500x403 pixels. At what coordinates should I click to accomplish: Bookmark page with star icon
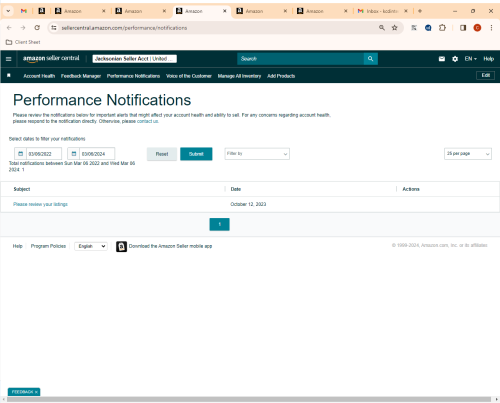[x=395, y=28]
